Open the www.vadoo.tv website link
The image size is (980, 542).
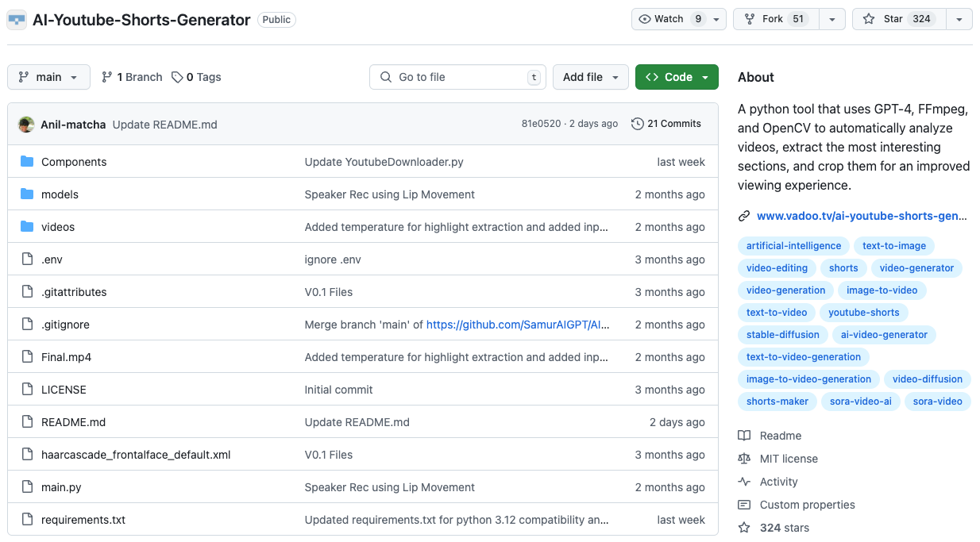[862, 215]
